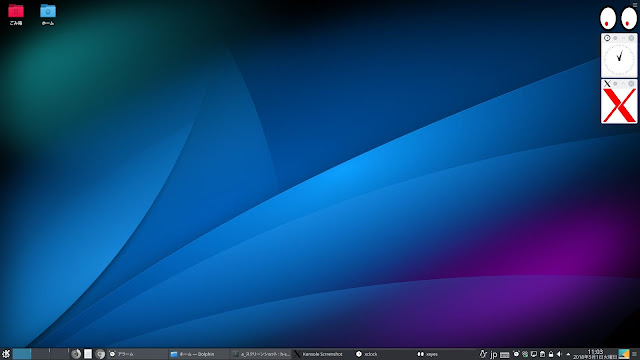The width and height of the screenshot is (640, 360).
Task: Click the red X logo graphic
Action: coord(619,105)
